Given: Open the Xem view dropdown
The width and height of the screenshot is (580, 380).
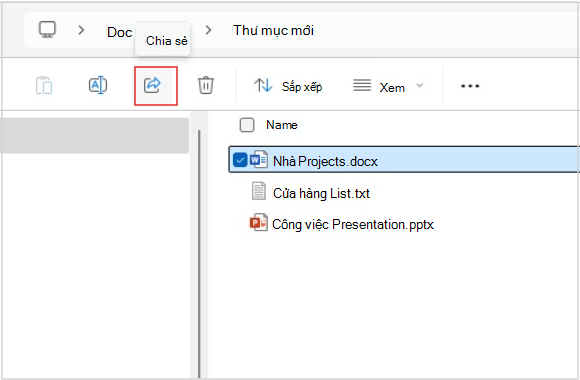Looking at the screenshot, I should click(x=388, y=86).
